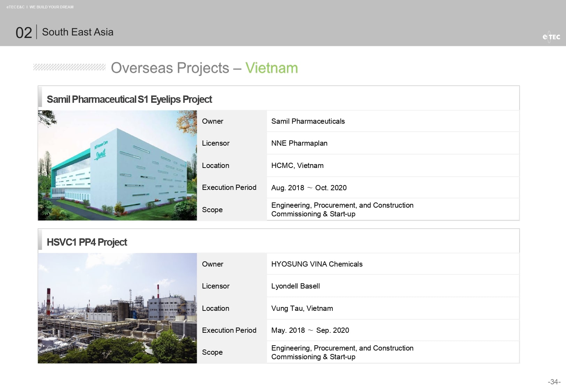
Task: Click the 'Licensor' label in Samil table
Action: [216, 143]
